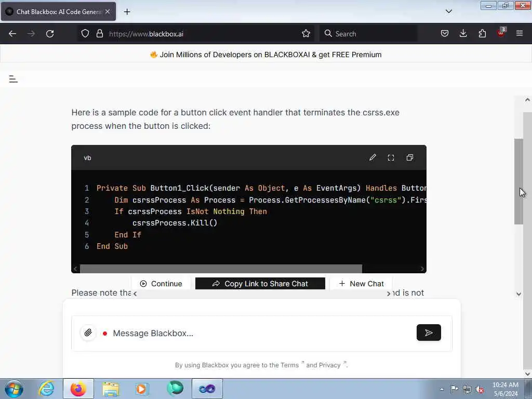Image resolution: width=532 pixels, height=399 pixels.
Task: Click the edit pencil icon on the code block
Action: point(373,157)
